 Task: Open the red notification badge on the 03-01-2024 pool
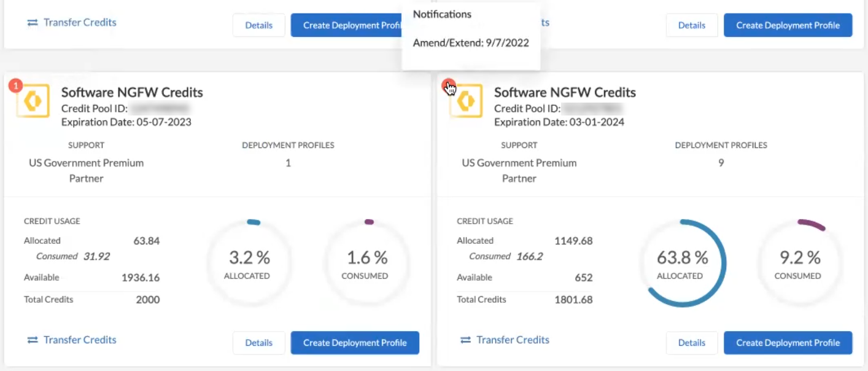pos(448,85)
